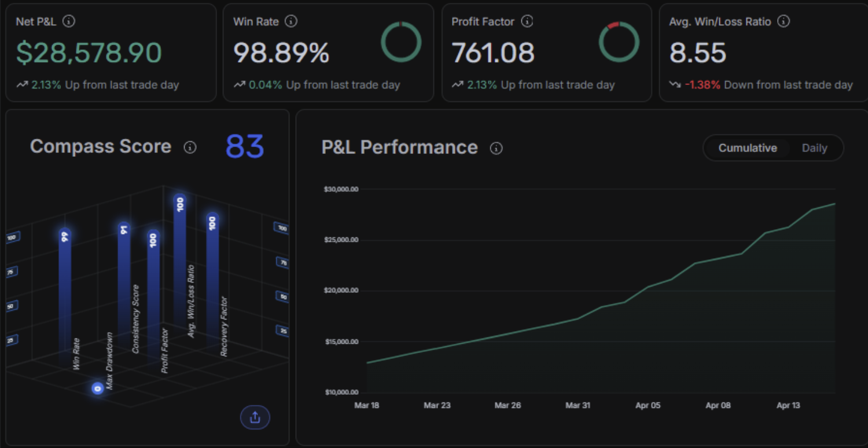Viewport: 868px width, 448px height.
Task: Click "2.13%" change under Net P&L
Action: point(47,85)
